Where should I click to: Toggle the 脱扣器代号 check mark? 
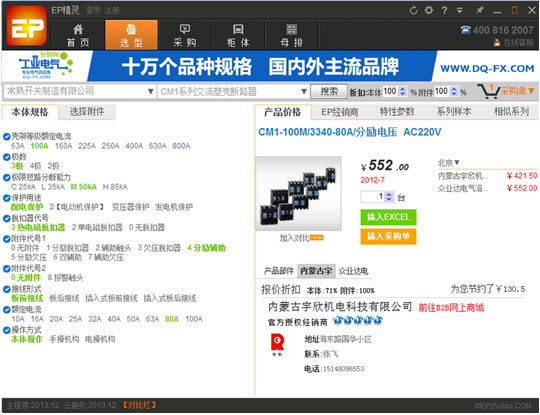pyautogui.click(x=6, y=218)
